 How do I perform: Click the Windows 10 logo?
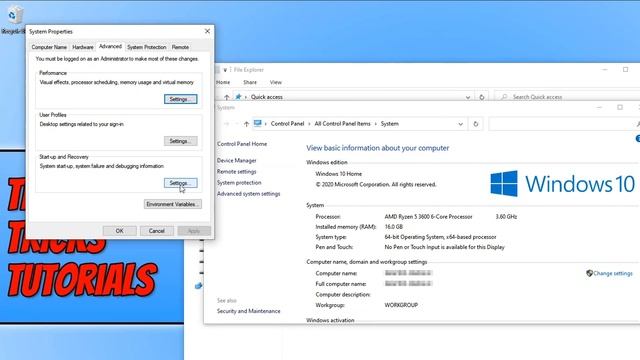tap(562, 184)
